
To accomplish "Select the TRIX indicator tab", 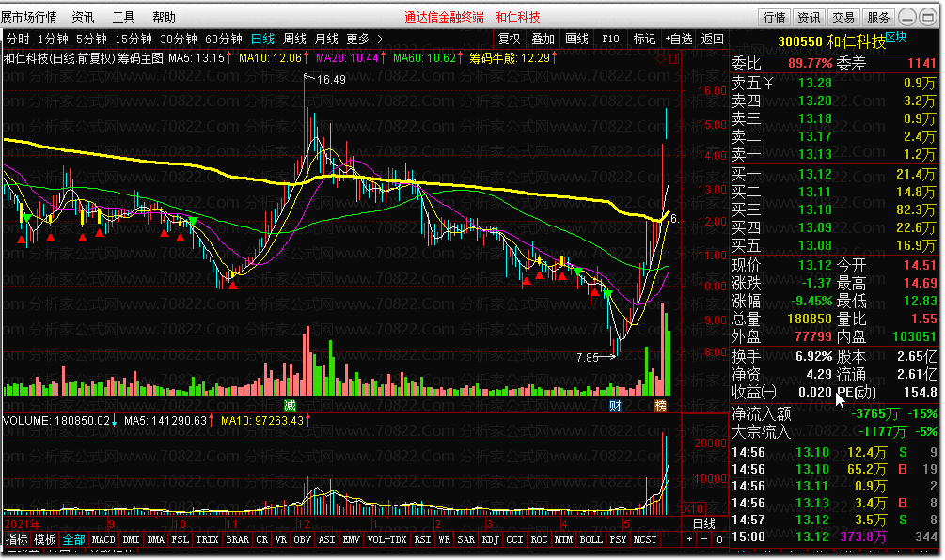I will [x=207, y=539].
